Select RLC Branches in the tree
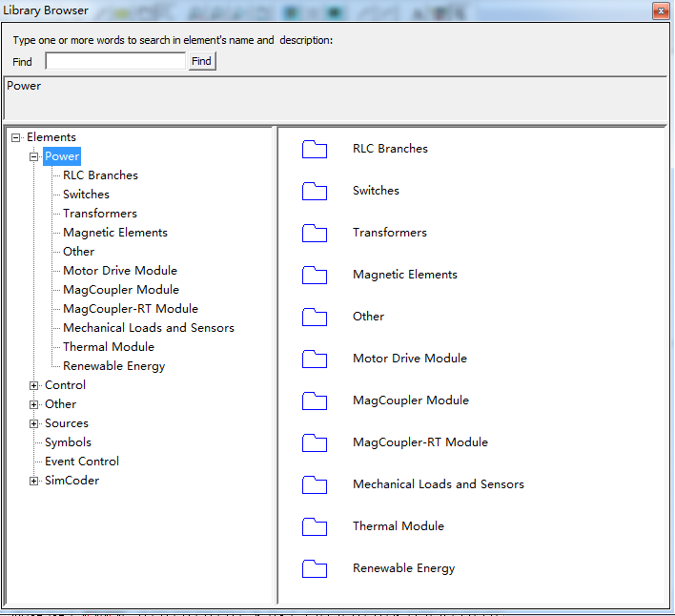 100,175
